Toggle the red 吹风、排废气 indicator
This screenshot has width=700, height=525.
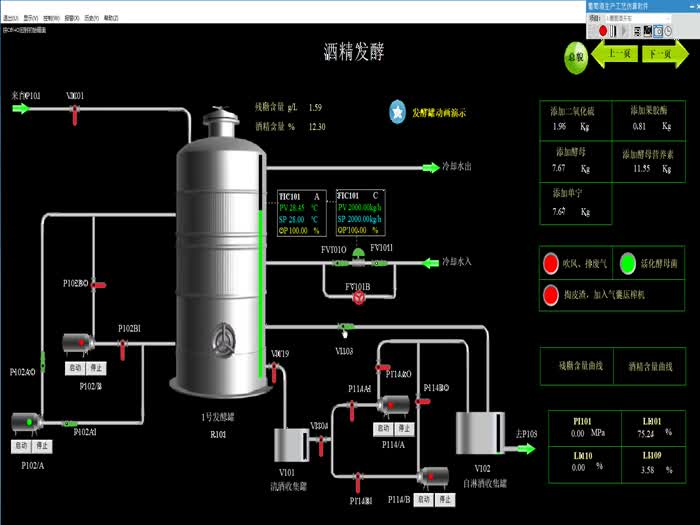tap(551, 264)
